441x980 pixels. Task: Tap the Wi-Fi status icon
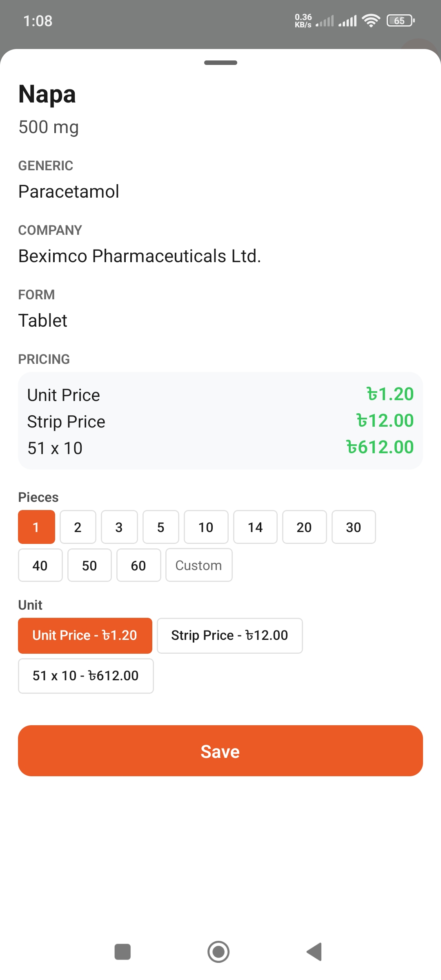click(x=371, y=20)
